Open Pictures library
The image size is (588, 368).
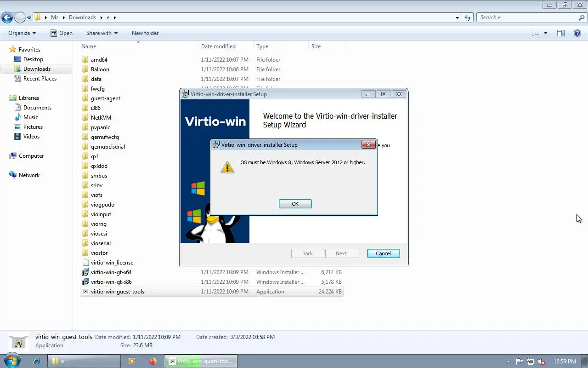(33, 127)
